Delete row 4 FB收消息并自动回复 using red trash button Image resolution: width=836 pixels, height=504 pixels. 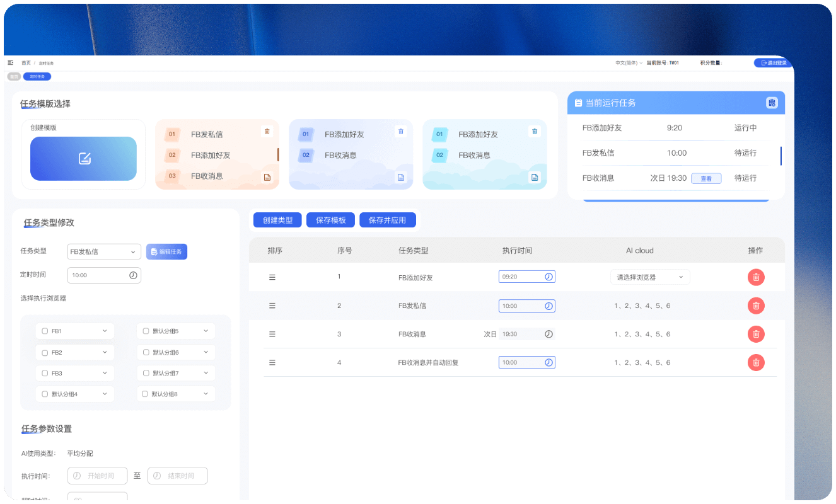point(756,362)
